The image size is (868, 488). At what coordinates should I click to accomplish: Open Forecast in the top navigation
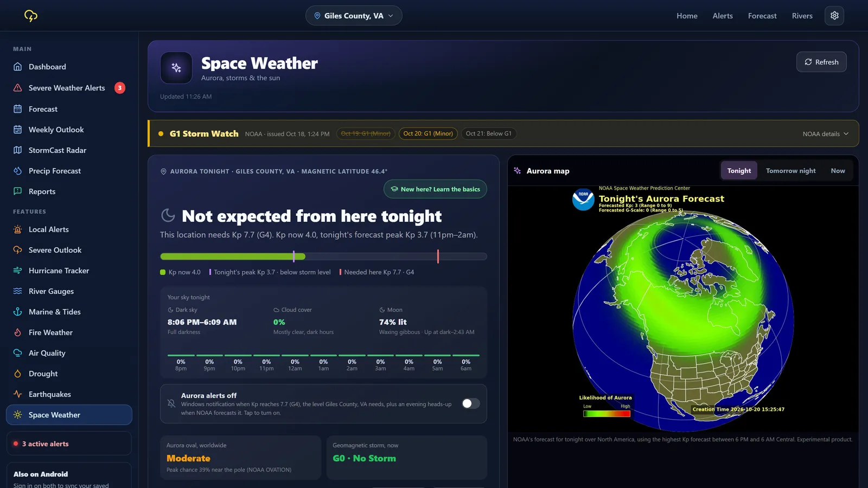pos(762,16)
